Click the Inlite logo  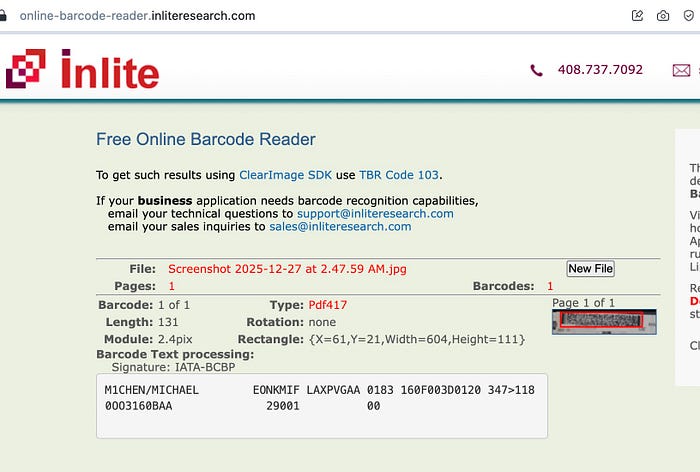82,69
